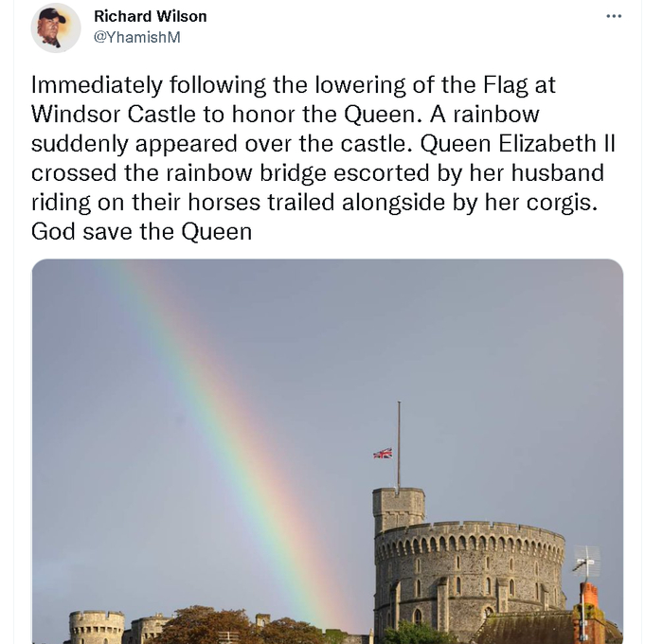Click the TV antenna in the photo

pos(586,563)
